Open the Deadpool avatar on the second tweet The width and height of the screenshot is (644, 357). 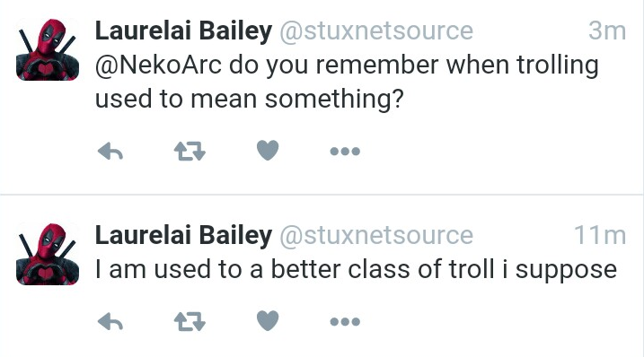(48, 254)
